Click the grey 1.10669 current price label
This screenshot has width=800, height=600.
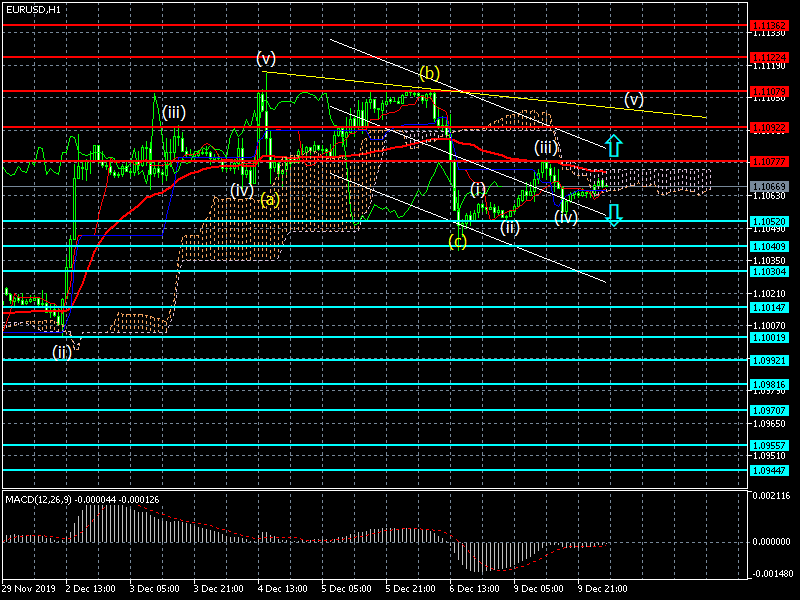point(769,187)
